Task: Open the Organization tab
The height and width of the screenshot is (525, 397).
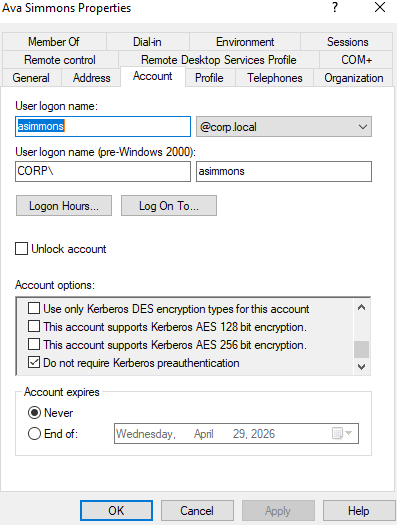Action: [353, 78]
